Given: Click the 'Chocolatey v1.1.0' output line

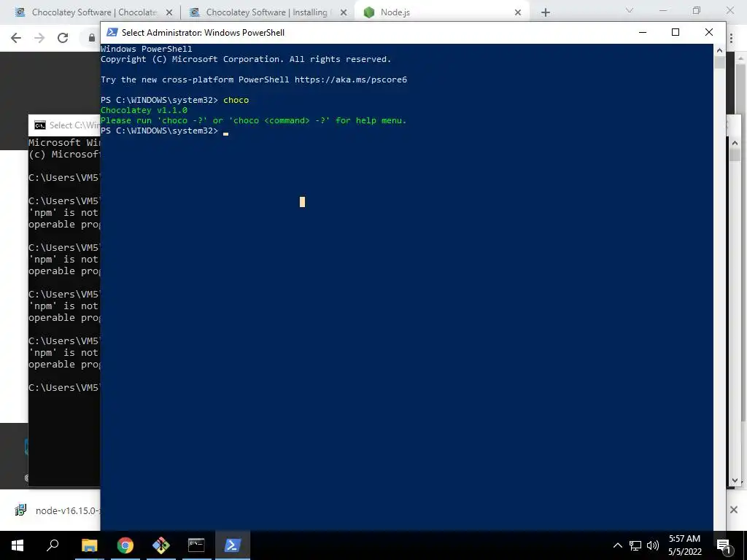Looking at the screenshot, I should pyautogui.click(x=144, y=110).
